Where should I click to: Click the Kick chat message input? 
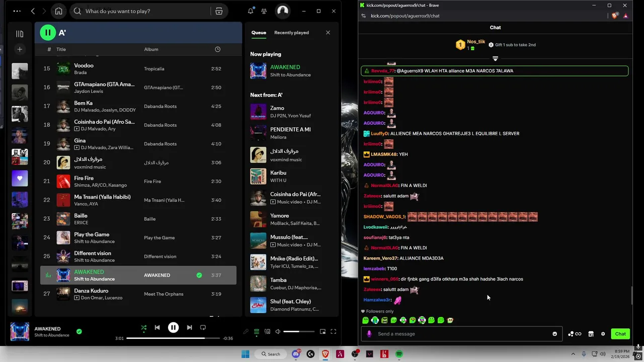pos(462,334)
